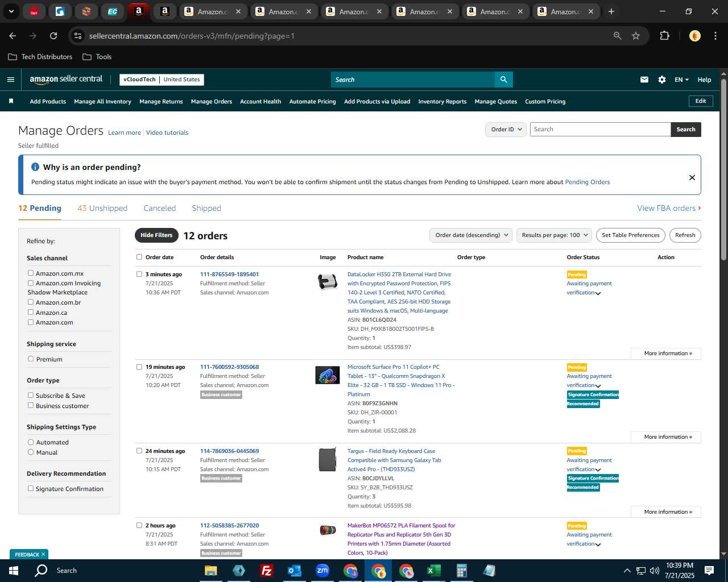This screenshot has height=582, width=728.
Task: Click the bookmark icon in the navigation bar
Action: coord(11,101)
